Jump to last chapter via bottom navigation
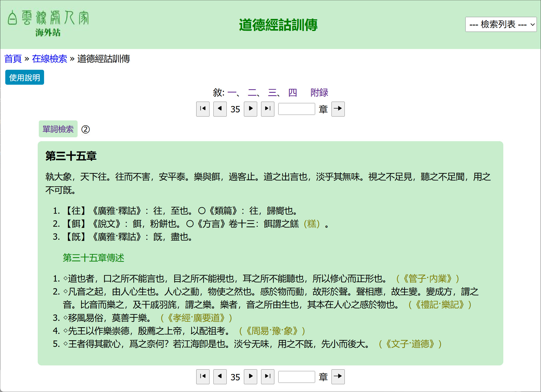Viewport: 541px width, 392px height. coord(267,376)
